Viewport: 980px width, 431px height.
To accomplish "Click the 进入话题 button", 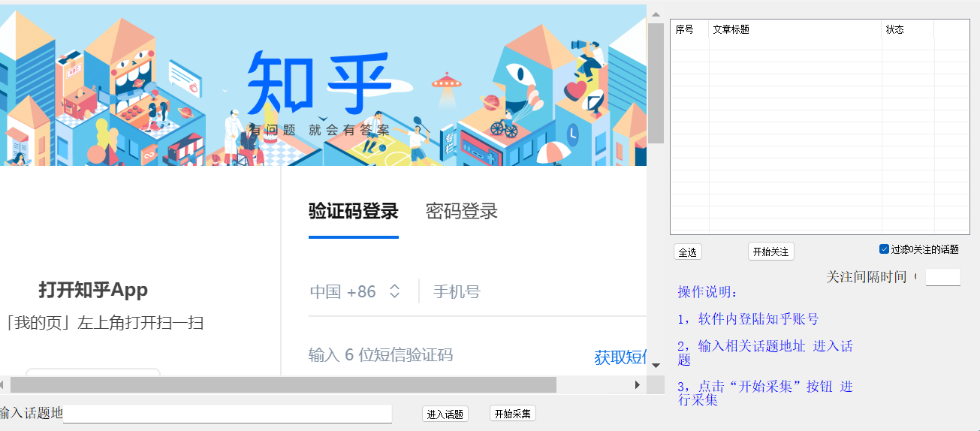I will (445, 414).
